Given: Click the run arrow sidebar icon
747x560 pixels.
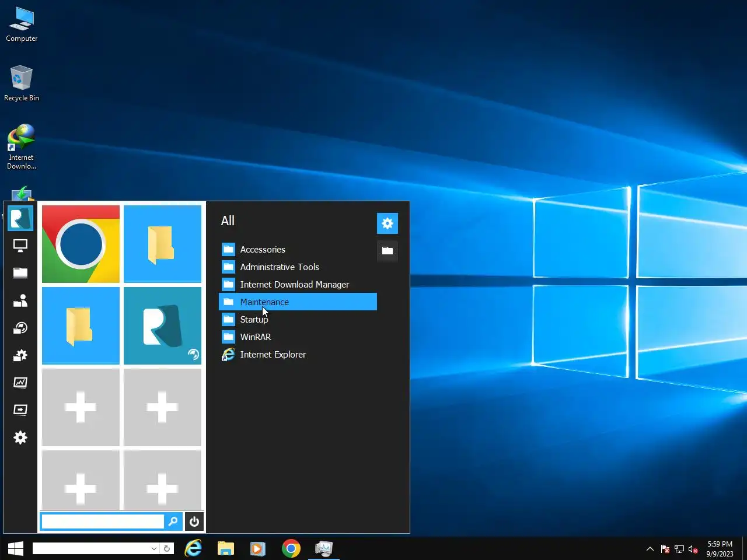Looking at the screenshot, I should coord(20,410).
